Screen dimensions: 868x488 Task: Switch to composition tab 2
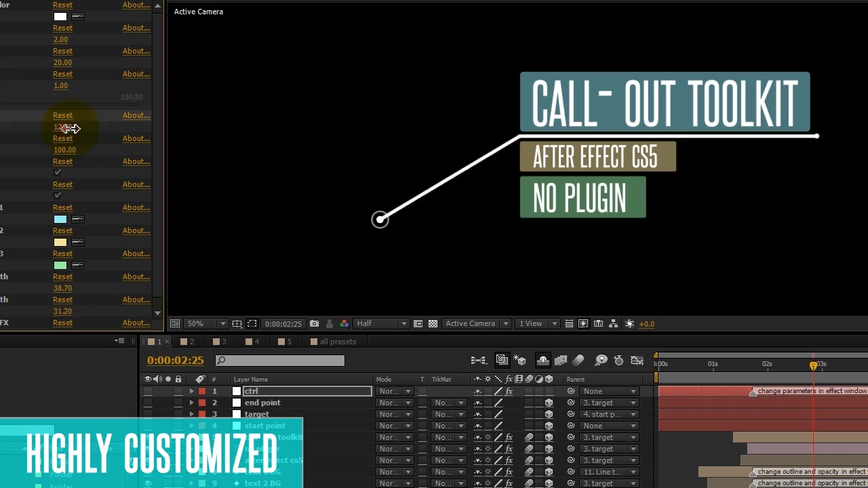point(188,342)
